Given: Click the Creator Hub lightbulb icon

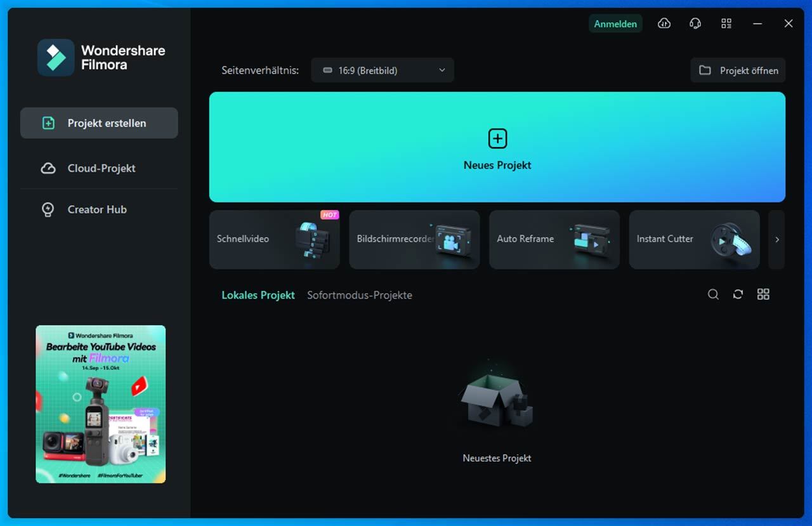Looking at the screenshot, I should (x=48, y=209).
